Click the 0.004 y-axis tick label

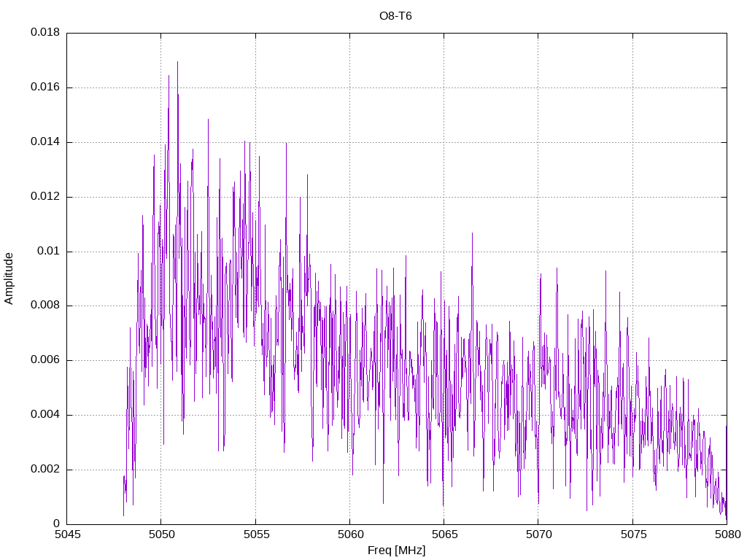44,415
